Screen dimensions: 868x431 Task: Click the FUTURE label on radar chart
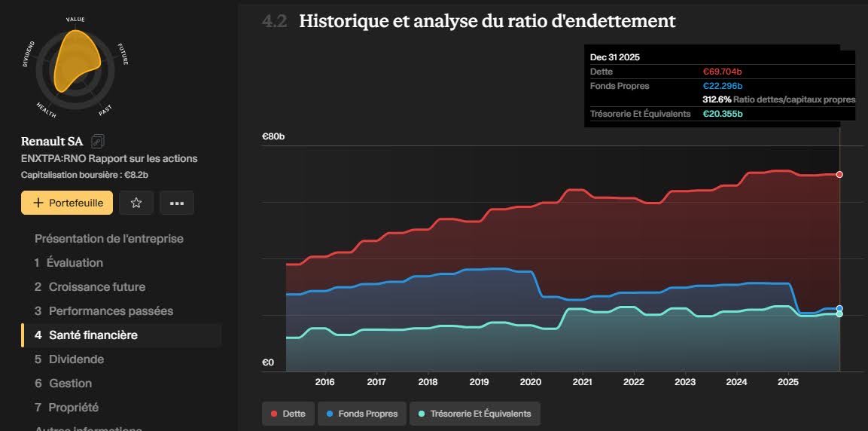click(x=123, y=53)
